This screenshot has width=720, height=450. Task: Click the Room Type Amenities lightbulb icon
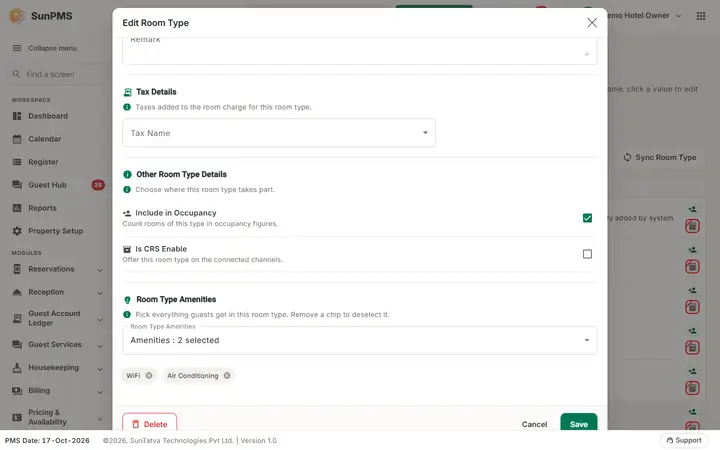(128, 300)
